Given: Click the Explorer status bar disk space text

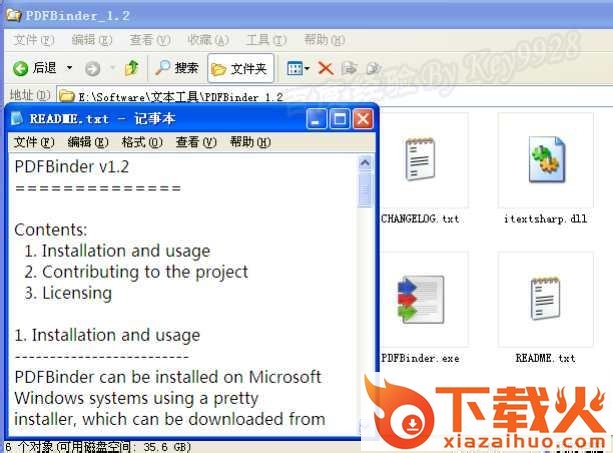Looking at the screenshot, I should (98, 447).
